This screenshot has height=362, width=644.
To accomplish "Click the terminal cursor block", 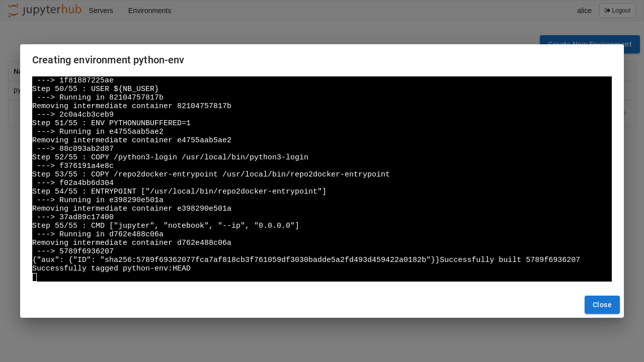I will [x=35, y=277].
